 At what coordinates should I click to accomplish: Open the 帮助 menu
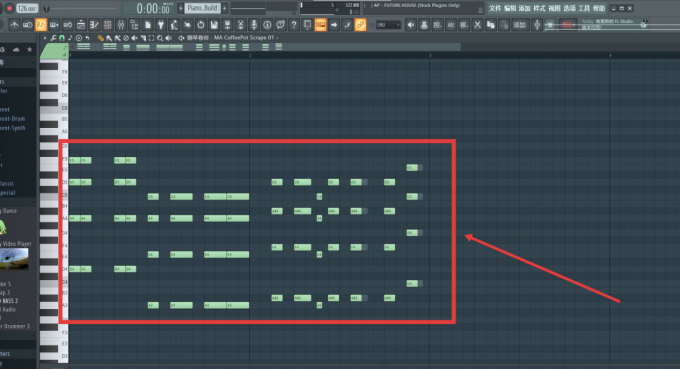[599, 8]
